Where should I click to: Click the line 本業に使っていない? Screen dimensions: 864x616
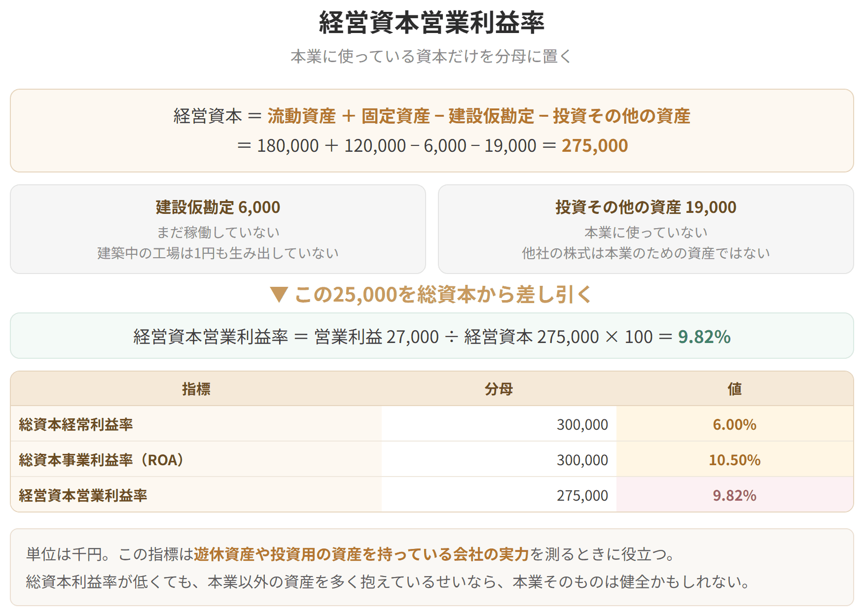[x=646, y=232]
